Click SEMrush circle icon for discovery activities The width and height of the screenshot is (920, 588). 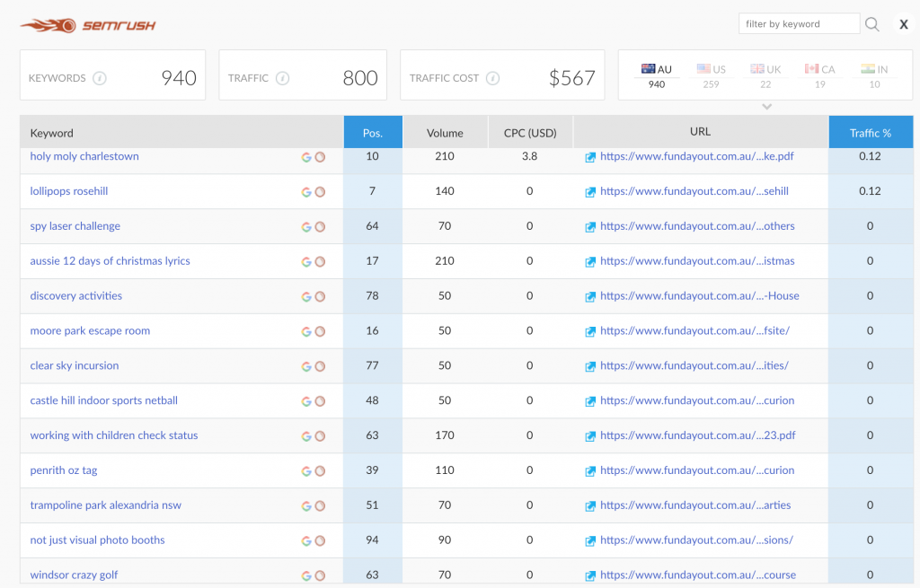pos(320,296)
